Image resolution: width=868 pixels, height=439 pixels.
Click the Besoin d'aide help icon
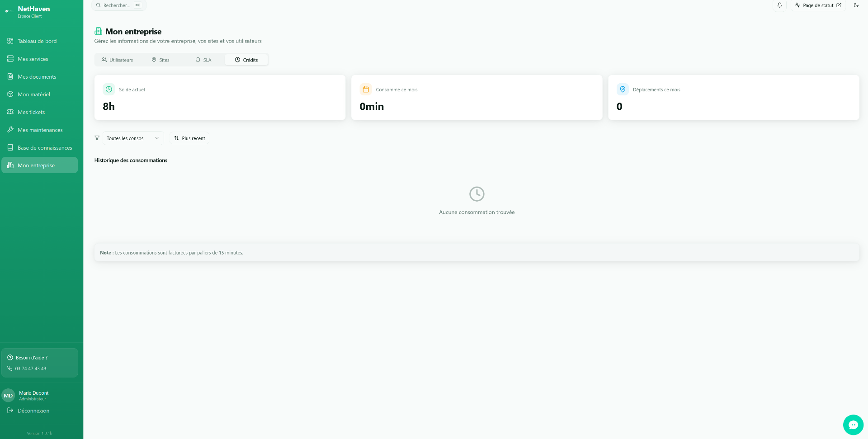pos(10,358)
